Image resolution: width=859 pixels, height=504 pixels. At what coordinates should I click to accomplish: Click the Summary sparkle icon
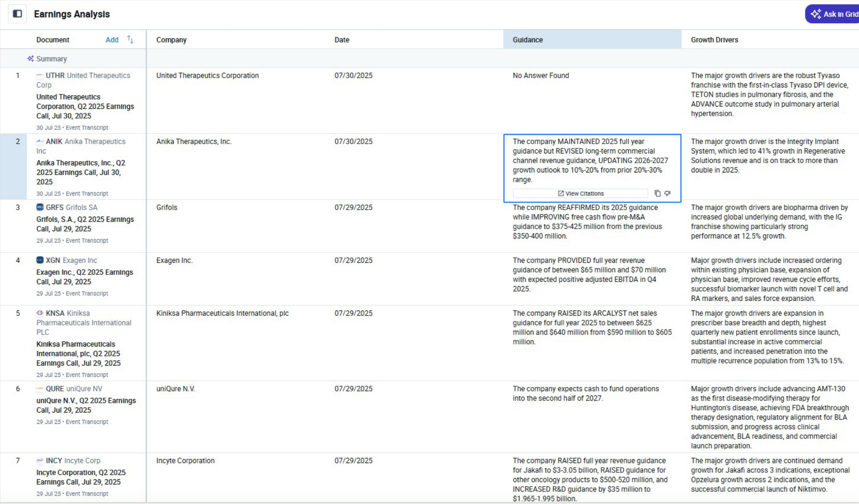pyautogui.click(x=30, y=59)
